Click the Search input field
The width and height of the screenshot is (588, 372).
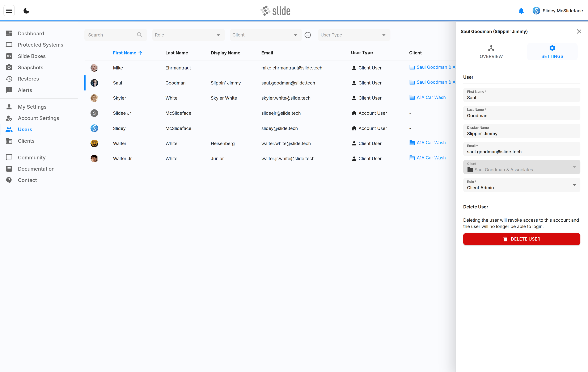coord(116,35)
